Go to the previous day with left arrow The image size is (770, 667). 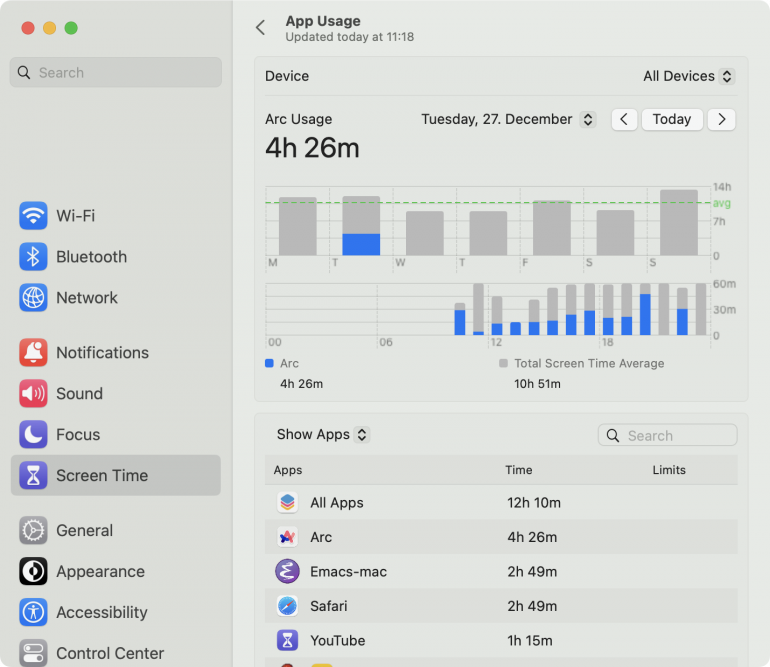coord(624,119)
